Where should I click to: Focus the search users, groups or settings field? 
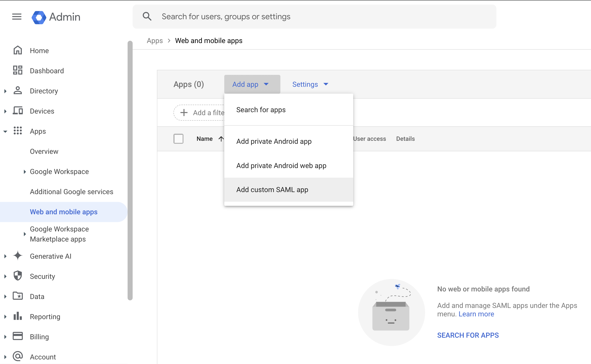click(314, 17)
